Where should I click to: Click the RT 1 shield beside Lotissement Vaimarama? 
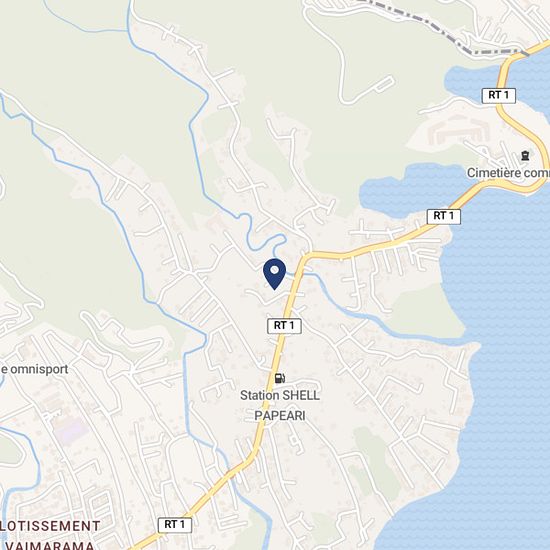(x=175, y=525)
